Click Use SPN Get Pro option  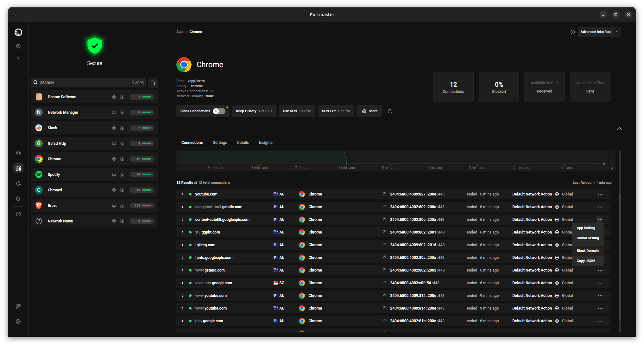(297, 111)
